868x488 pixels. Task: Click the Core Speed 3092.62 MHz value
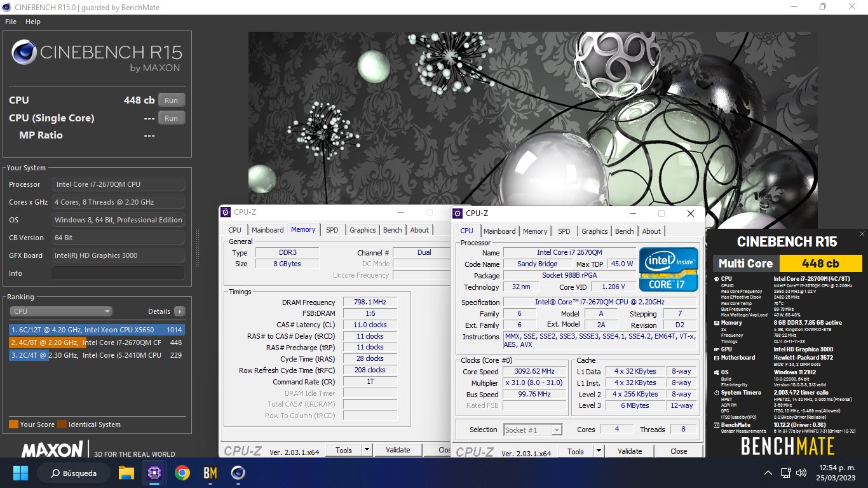(534, 371)
